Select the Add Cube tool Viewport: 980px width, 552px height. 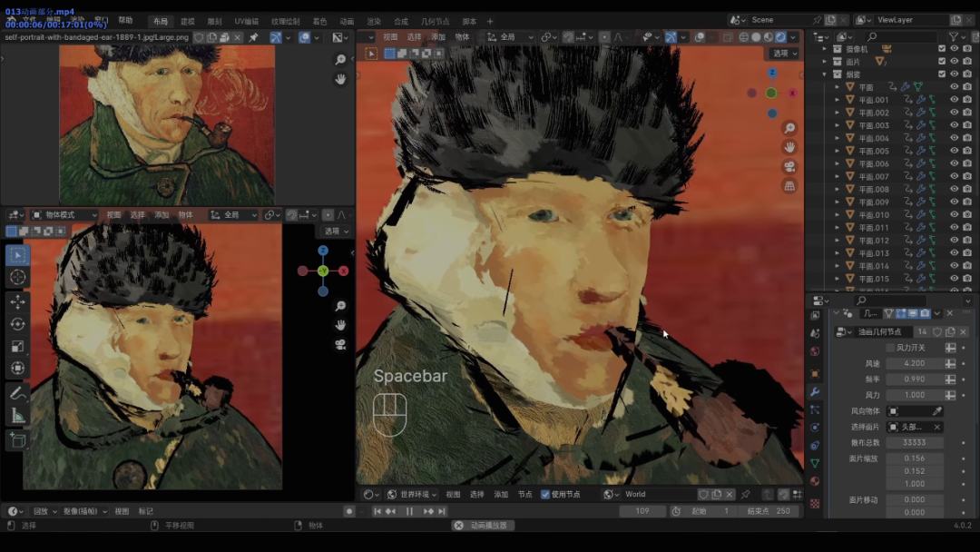(x=17, y=440)
